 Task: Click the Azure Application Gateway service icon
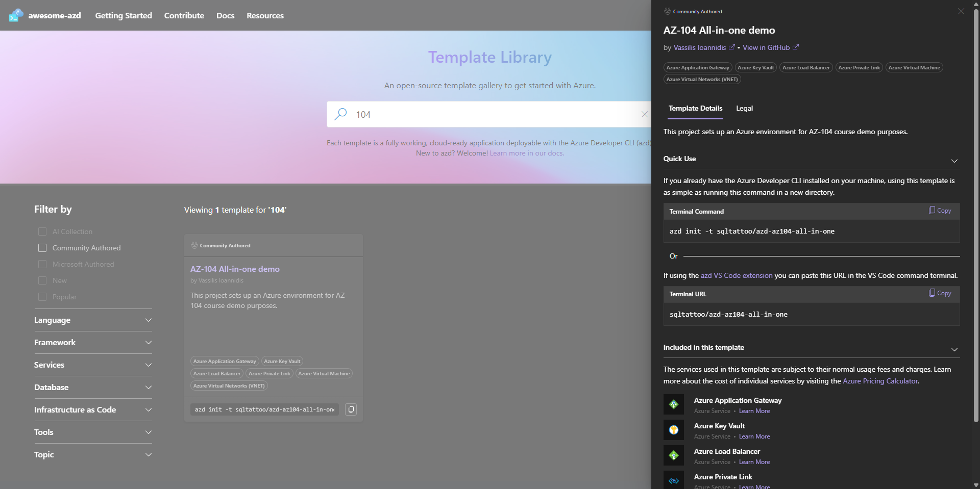click(673, 405)
